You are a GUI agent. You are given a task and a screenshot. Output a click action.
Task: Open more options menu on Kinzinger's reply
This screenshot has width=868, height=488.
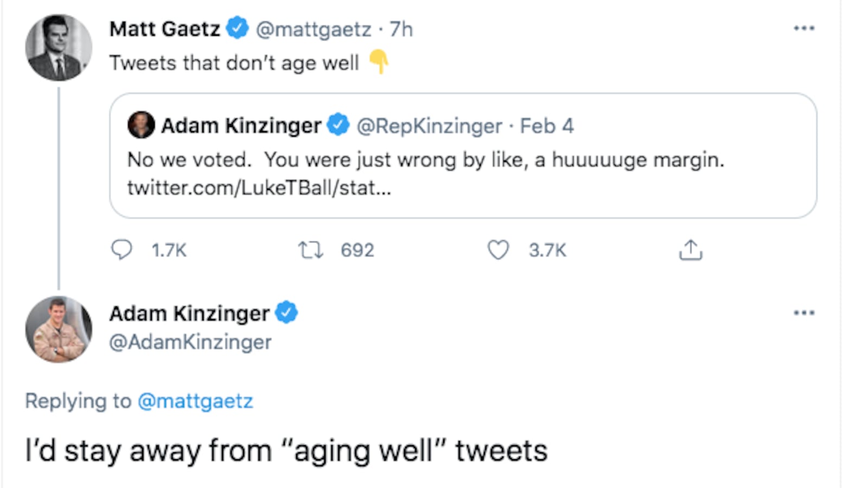tap(803, 313)
